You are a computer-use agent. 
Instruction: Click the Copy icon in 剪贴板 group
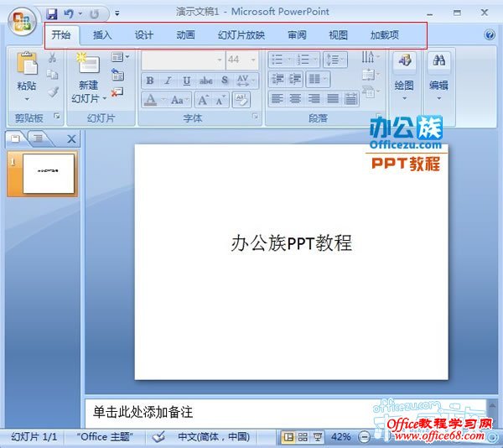point(52,75)
